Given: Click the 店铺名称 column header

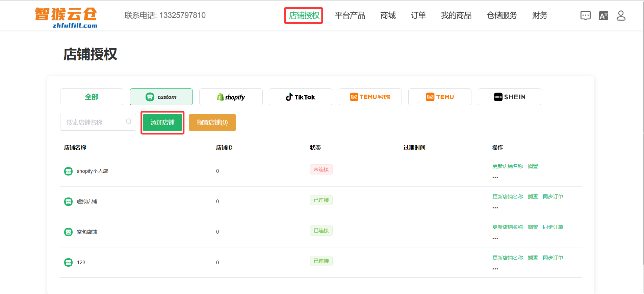Looking at the screenshot, I should click(75, 148).
